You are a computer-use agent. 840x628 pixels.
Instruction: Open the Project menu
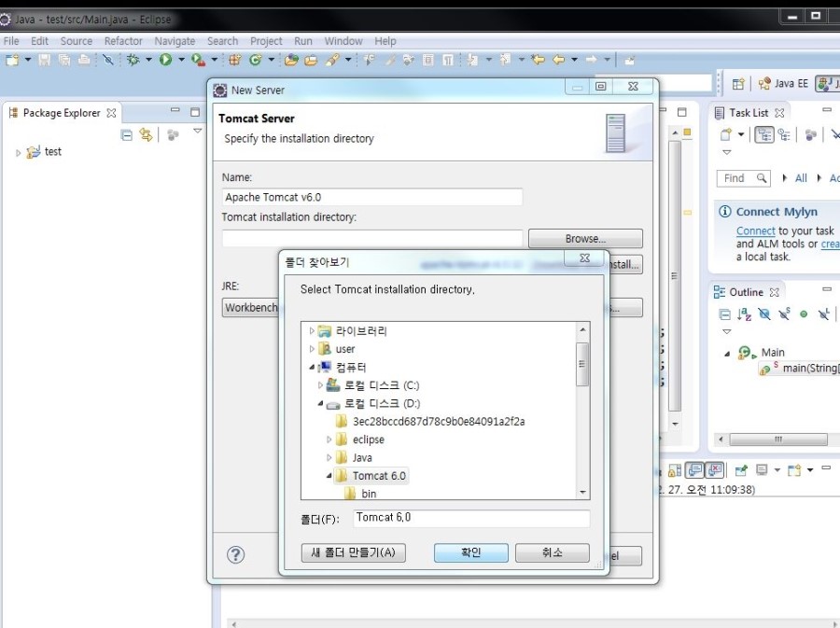coord(266,41)
